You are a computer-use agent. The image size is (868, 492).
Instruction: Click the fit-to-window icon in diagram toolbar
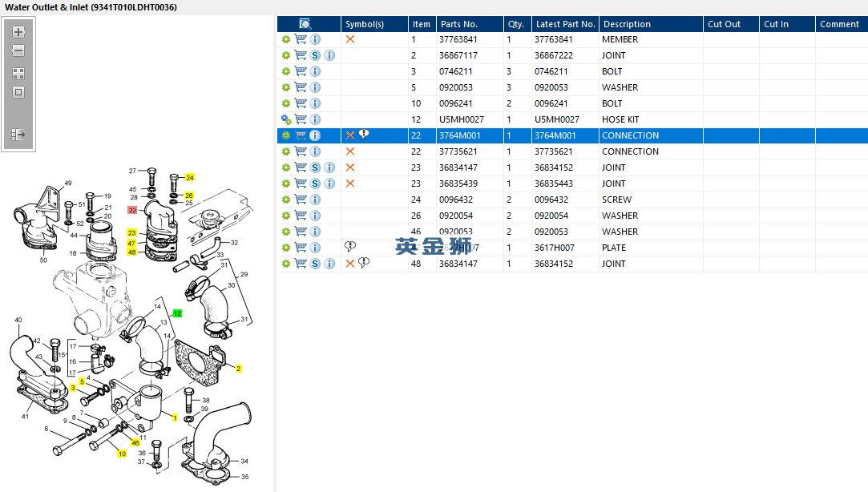coord(18,92)
